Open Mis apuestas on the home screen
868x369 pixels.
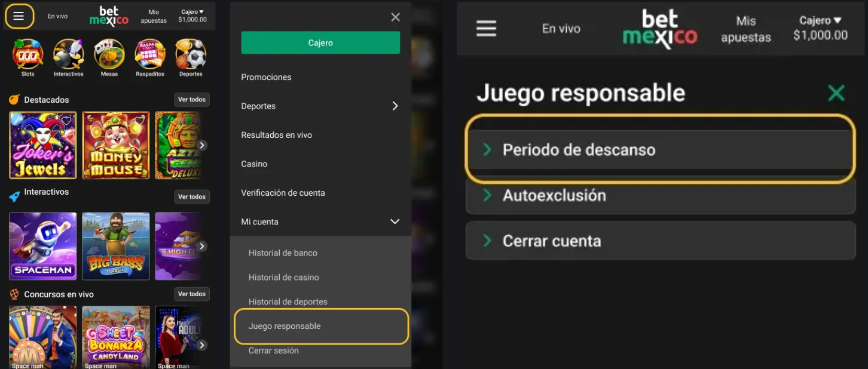(x=154, y=16)
